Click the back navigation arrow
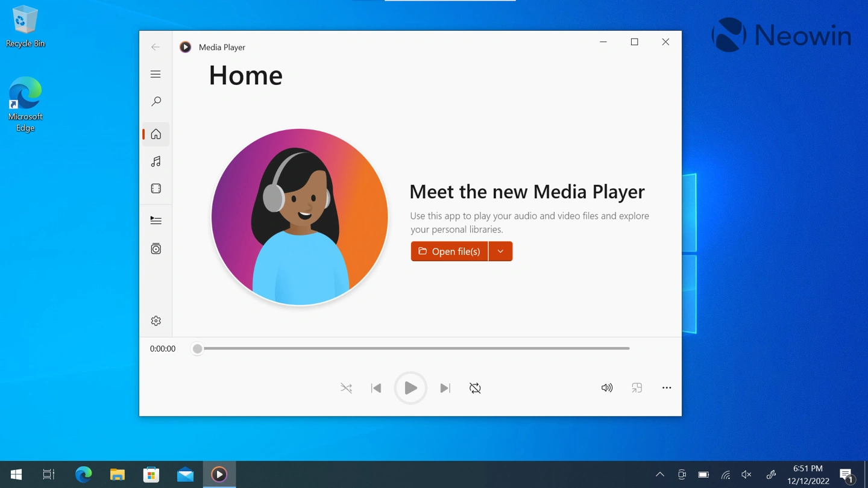 (x=156, y=46)
